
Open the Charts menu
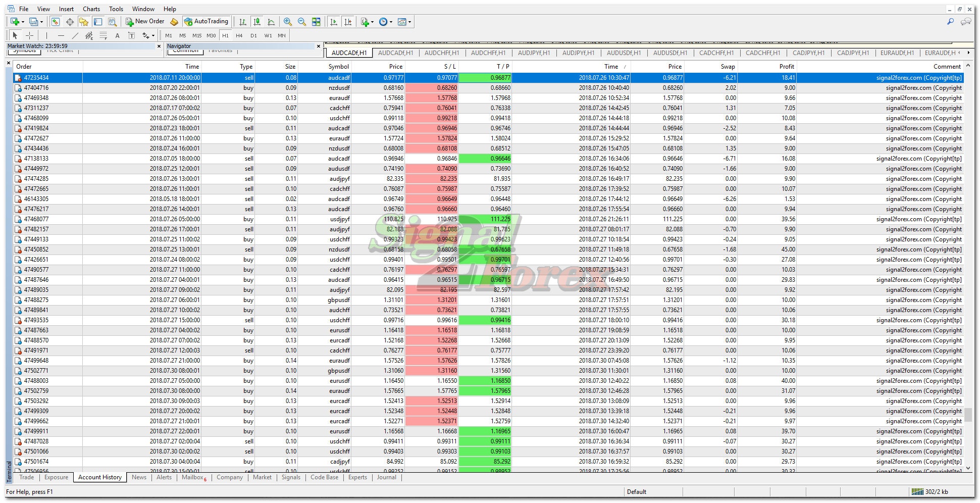tap(91, 9)
